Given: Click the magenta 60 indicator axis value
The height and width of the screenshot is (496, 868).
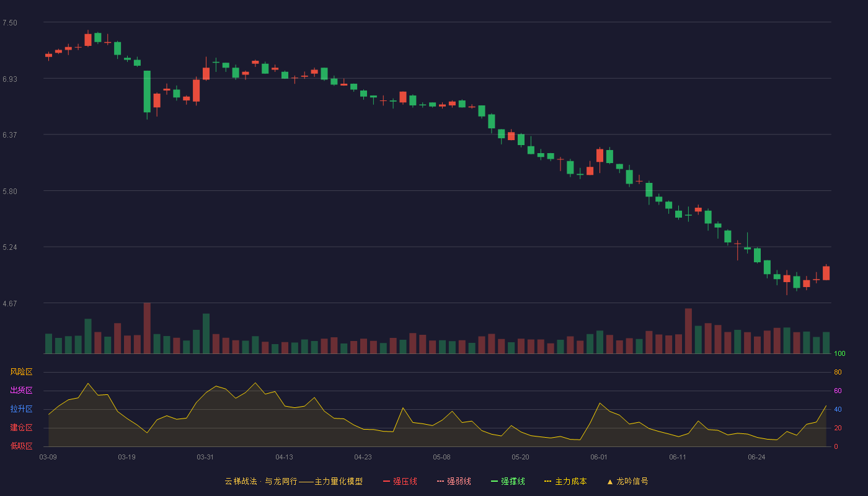Looking at the screenshot, I should click(x=838, y=391).
